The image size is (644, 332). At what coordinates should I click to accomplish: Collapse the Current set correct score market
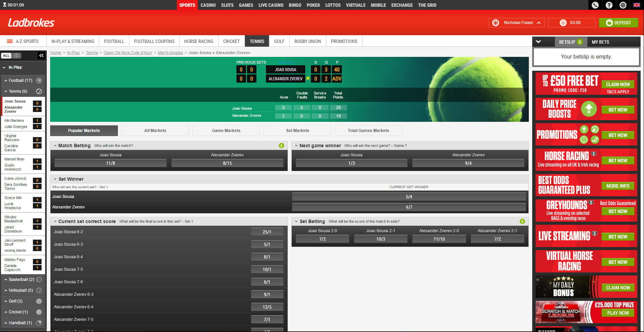(55, 221)
